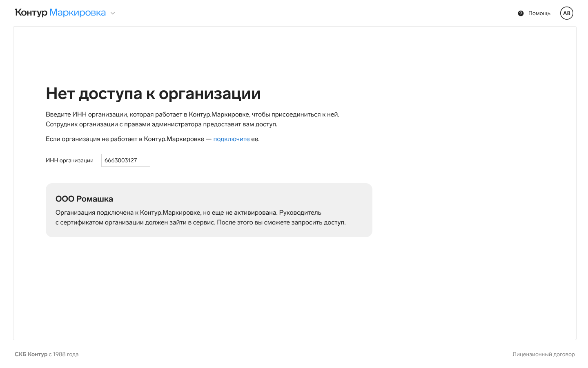The width and height of the screenshot is (588, 368).
Task: Open the Помощь link
Action: tap(539, 13)
